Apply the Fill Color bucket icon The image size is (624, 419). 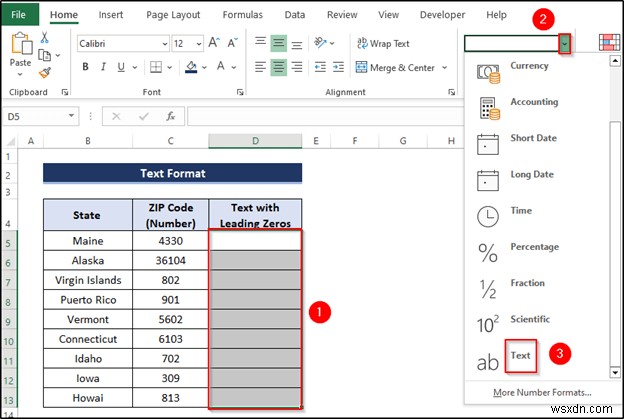(x=191, y=67)
